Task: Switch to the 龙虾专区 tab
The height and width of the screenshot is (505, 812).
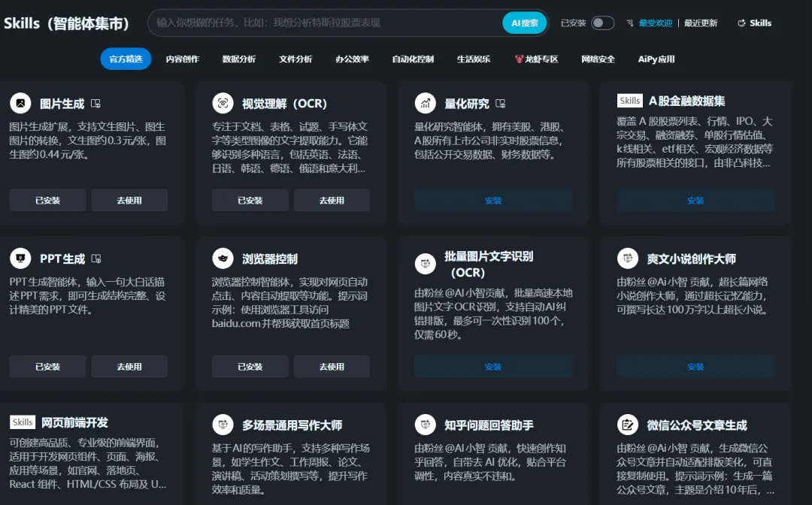Action: [537, 59]
